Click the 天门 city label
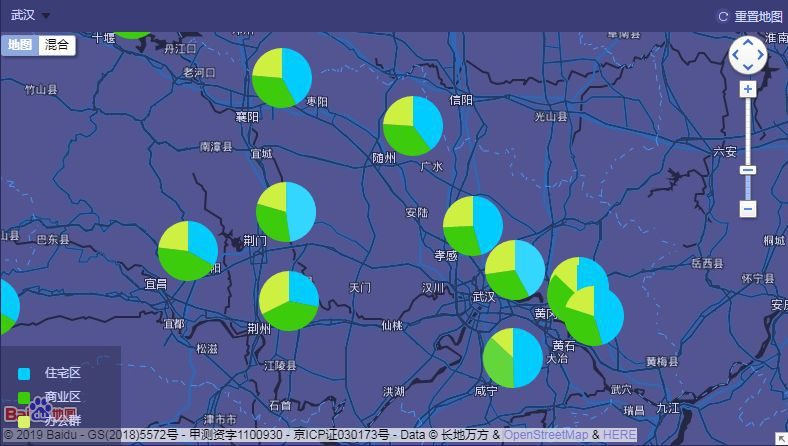Image resolution: width=788 pixels, height=446 pixels. [360, 288]
